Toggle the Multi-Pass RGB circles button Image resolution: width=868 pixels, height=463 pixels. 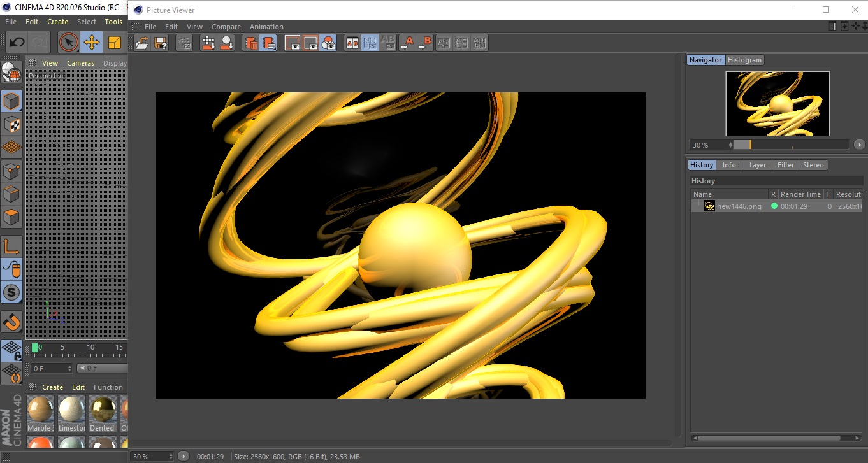(x=328, y=43)
